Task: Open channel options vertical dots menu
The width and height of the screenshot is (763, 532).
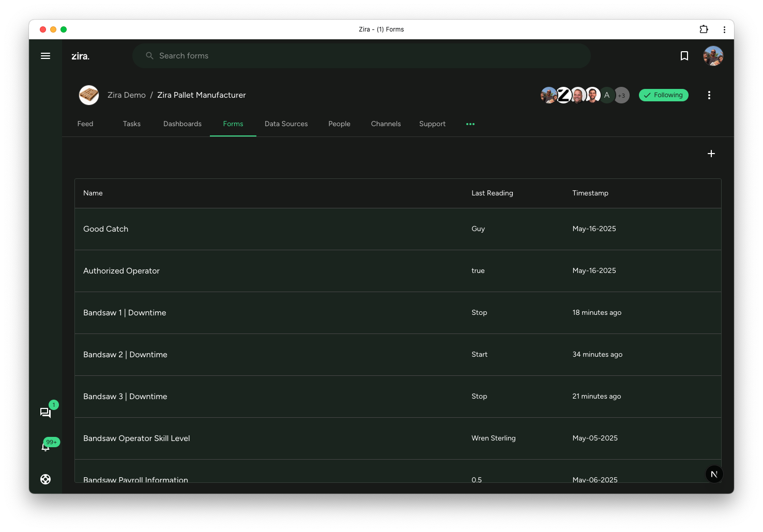Action: tap(709, 95)
